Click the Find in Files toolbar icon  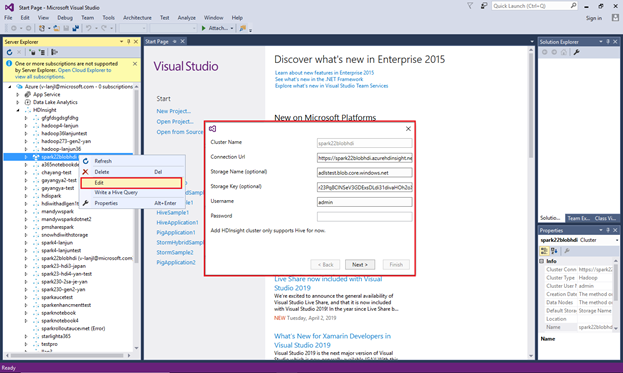(243, 28)
